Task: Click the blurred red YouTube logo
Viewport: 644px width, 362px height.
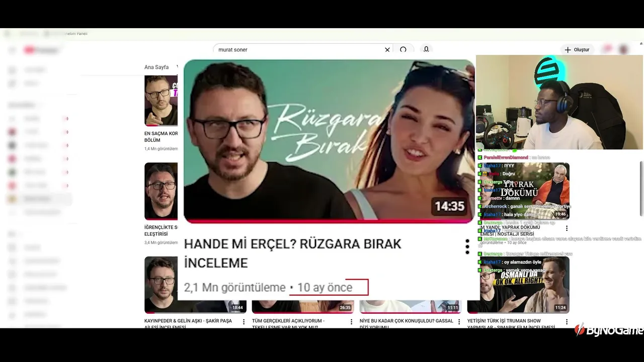Action: click(41, 50)
